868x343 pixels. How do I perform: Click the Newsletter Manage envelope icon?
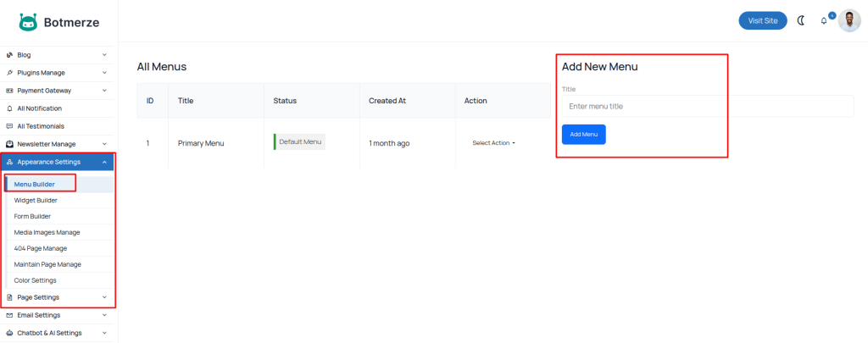(9, 144)
